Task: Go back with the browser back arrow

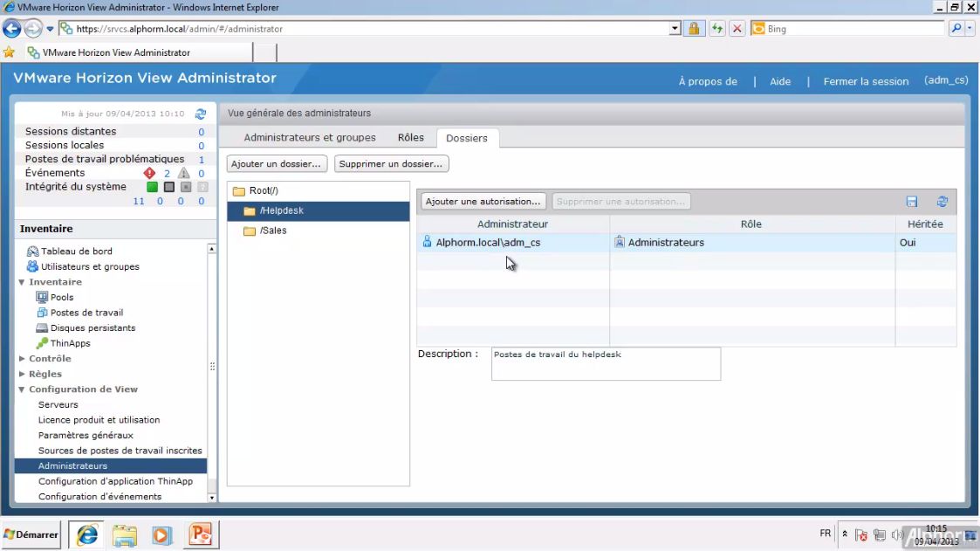Action: coord(12,28)
